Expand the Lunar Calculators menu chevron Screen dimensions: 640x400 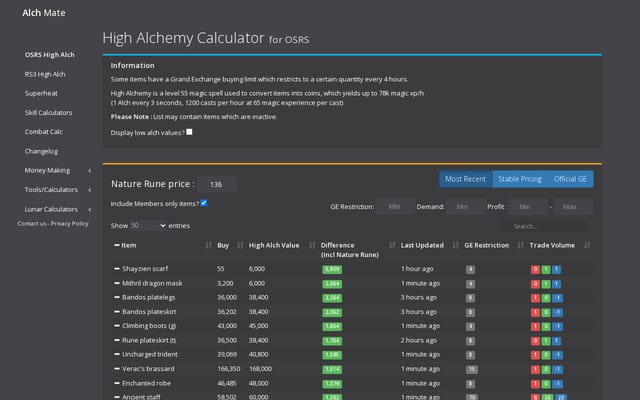tap(90, 209)
